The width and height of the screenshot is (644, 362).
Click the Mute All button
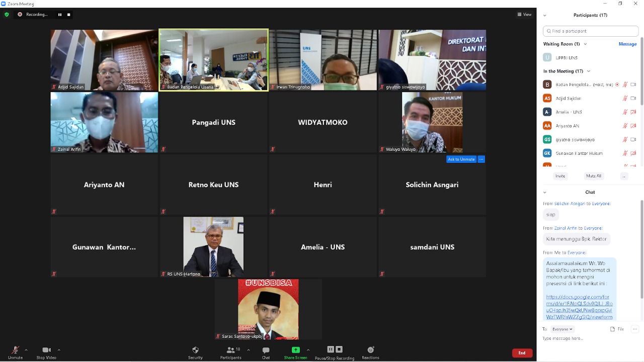[x=593, y=176]
